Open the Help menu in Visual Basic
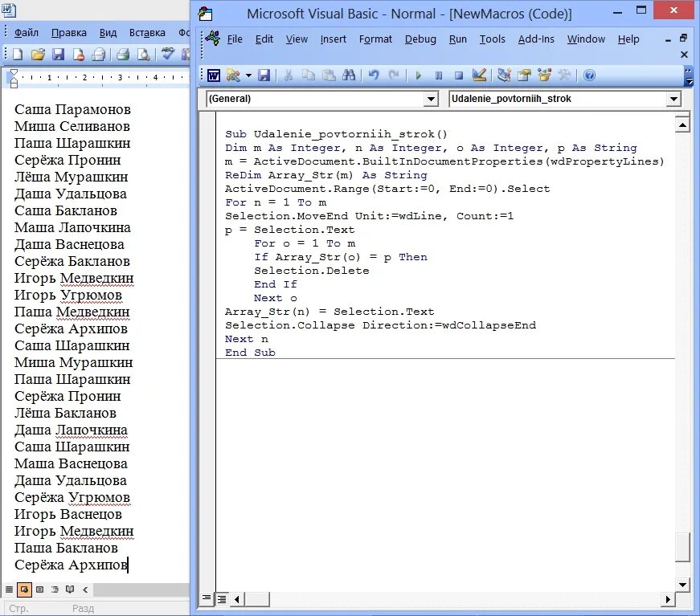 click(628, 39)
